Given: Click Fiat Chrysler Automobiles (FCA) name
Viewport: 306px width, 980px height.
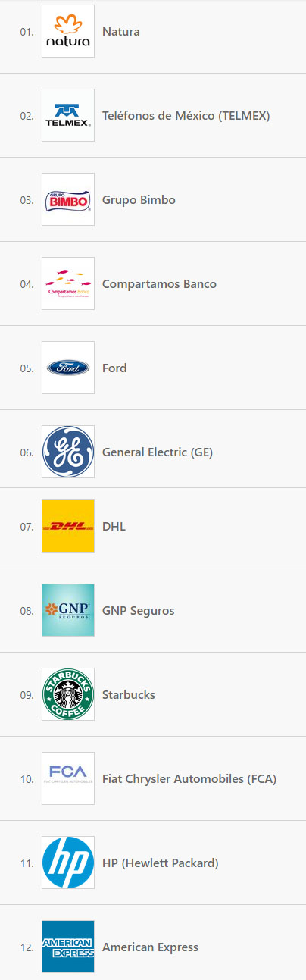Looking at the screenshot, I should [x=189, y=779].
